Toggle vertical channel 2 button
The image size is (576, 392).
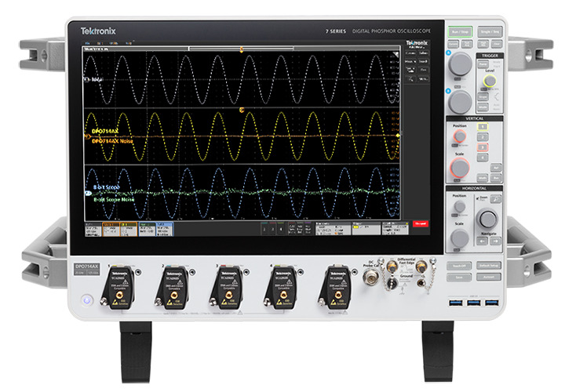(x=483, y=137)
